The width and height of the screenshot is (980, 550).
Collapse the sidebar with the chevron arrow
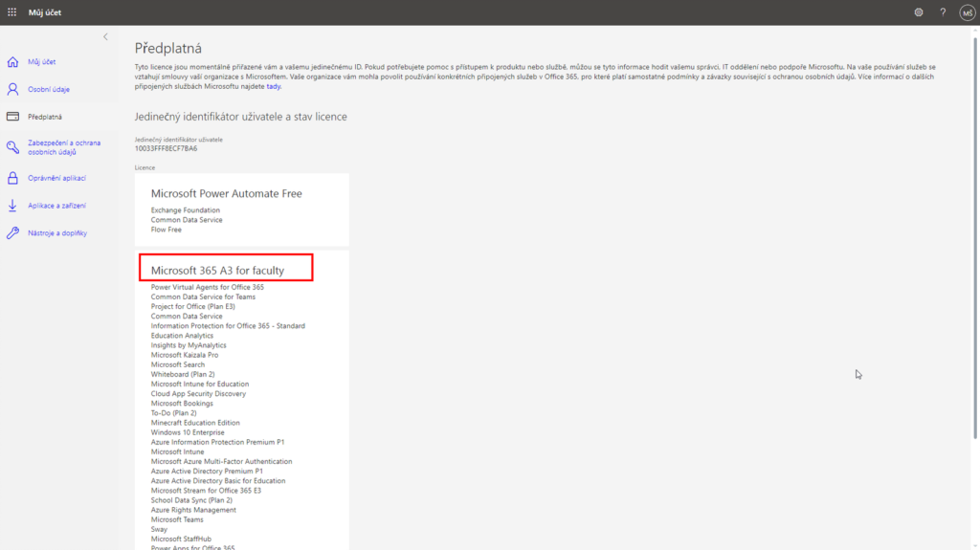[105, 37]
